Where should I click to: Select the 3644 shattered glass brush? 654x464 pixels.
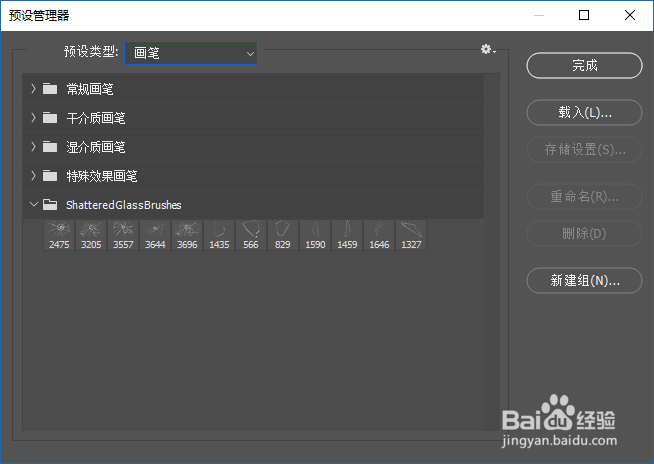(155, 235)
